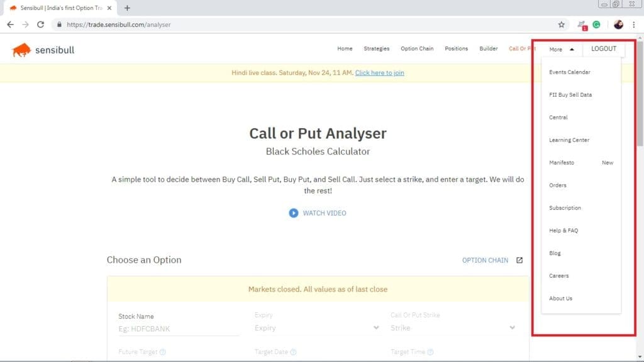This screenshot has height=362, width=644.
Task: Select Events Calendar from the More menu
Action: tap(569, 72)
